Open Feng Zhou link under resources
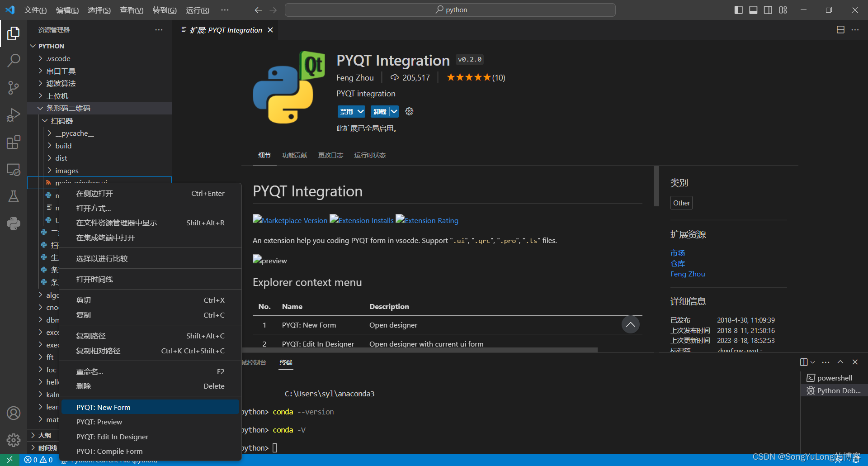The image size is (868, 466). click(x=688, y=274)
